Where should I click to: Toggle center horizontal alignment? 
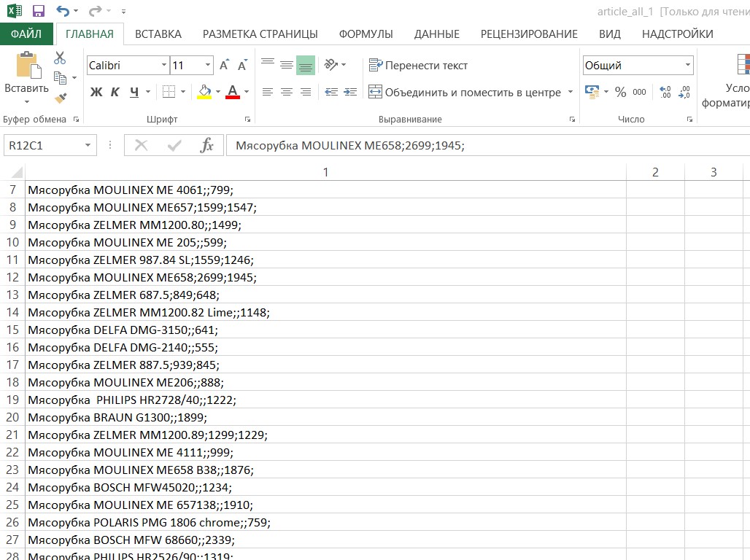(x=287, y=92)
